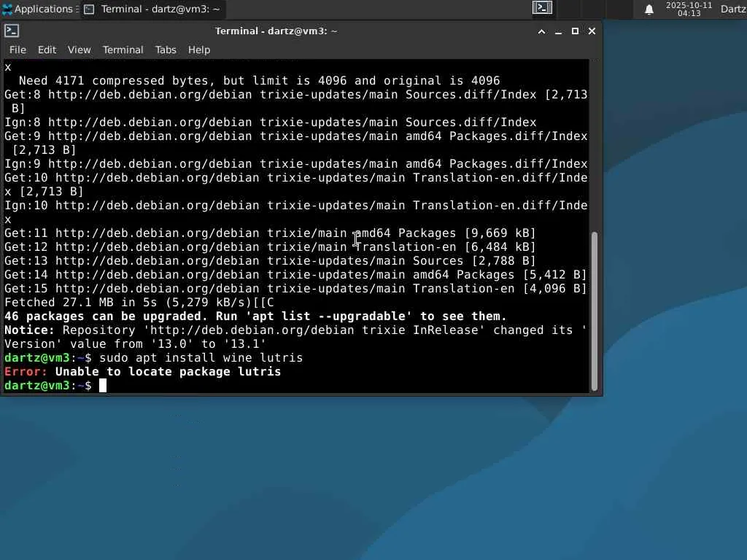Click the 'Notice:' text

(29, 330)
